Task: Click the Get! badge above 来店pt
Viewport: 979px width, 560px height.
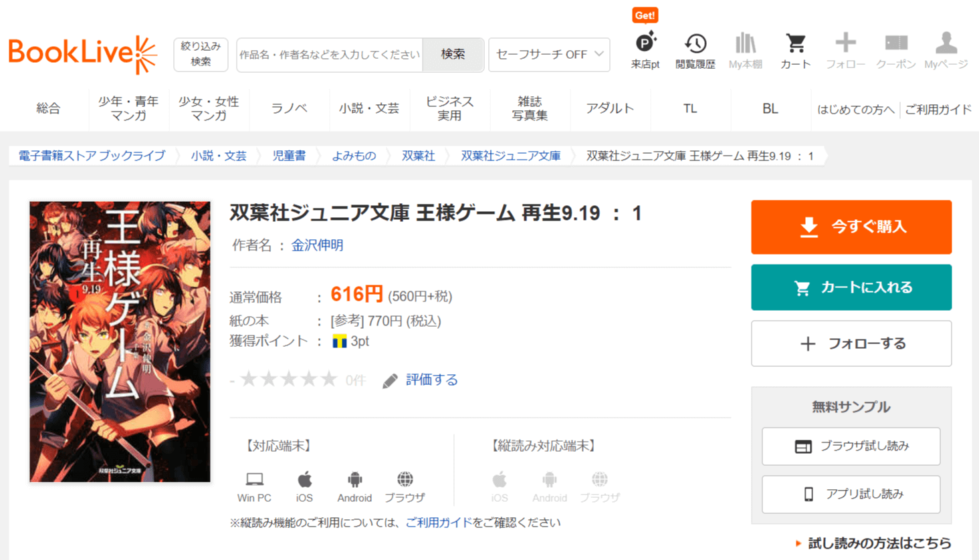Action: click(x=645, y=15)
